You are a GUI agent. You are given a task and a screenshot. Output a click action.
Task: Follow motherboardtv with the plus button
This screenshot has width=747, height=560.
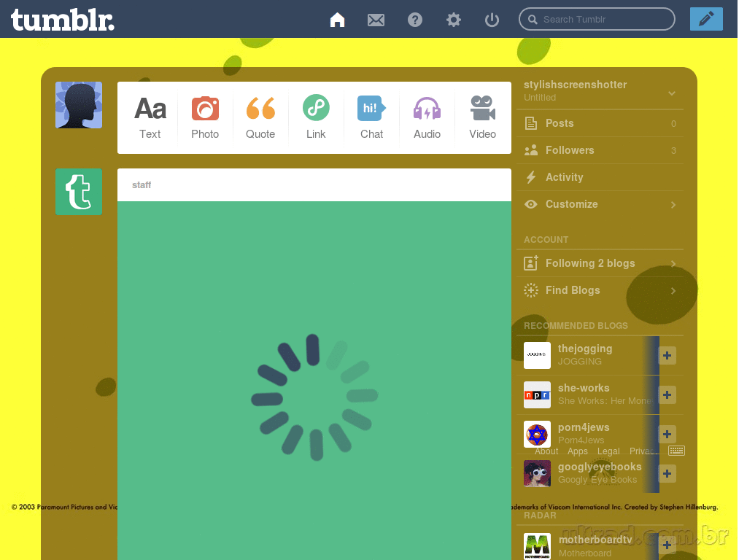click(667, 545)
